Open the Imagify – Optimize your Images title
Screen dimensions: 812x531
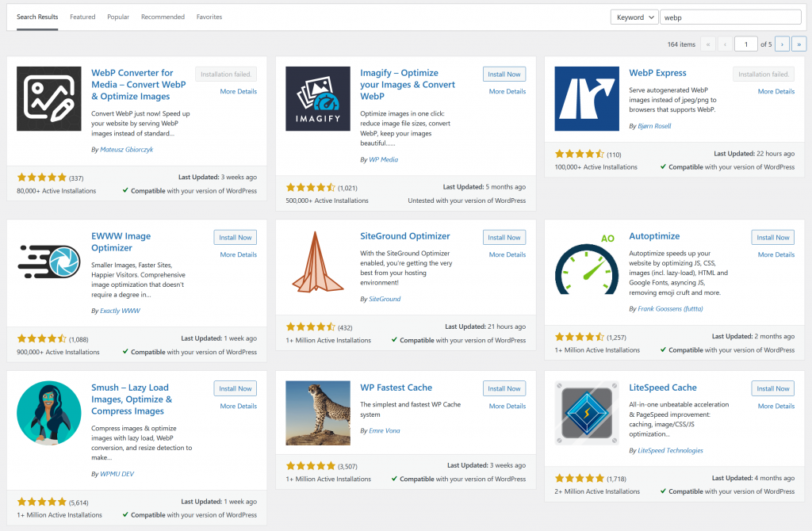pyautogui.click(x=408, y=84)
